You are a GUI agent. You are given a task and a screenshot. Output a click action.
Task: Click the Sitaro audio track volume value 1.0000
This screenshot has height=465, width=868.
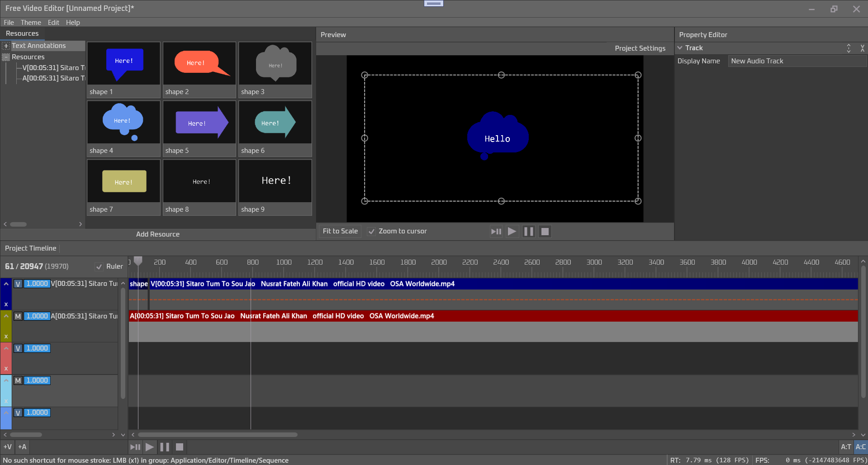(37, 316)
